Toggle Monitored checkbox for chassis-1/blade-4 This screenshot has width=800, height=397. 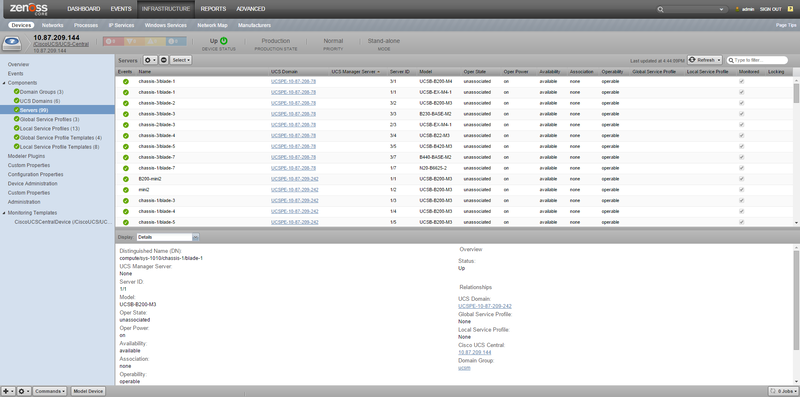tap(741, 211)
